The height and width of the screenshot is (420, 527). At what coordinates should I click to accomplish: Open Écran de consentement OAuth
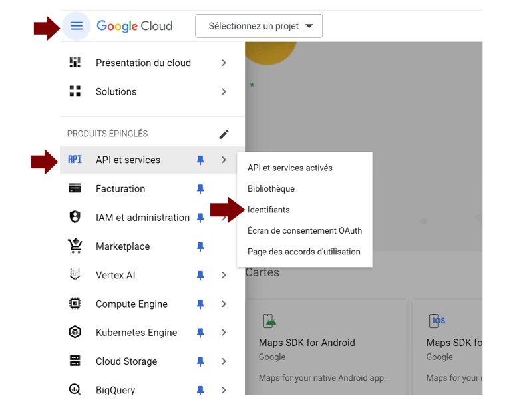click(x=305, y=230)
